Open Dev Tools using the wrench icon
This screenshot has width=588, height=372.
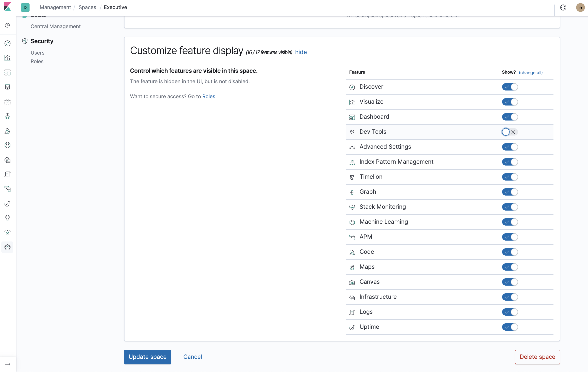7,218
